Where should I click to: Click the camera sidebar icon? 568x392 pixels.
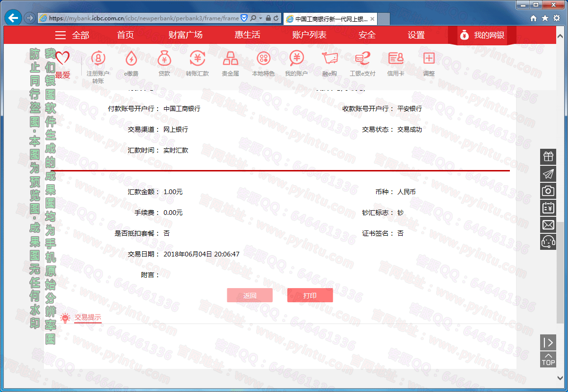pyautogui.click(x=548, y=191)
